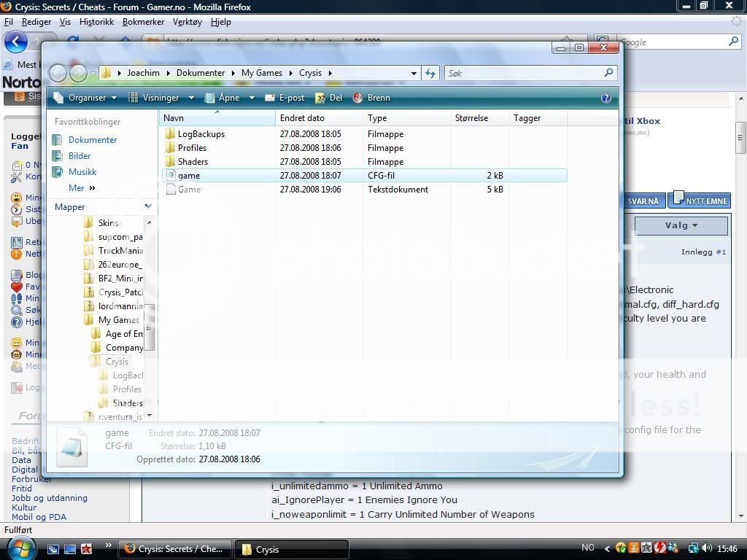Click Del in the Explorer toolbar
This screenshot has width=747, height=560.
[x=329, y=98]
